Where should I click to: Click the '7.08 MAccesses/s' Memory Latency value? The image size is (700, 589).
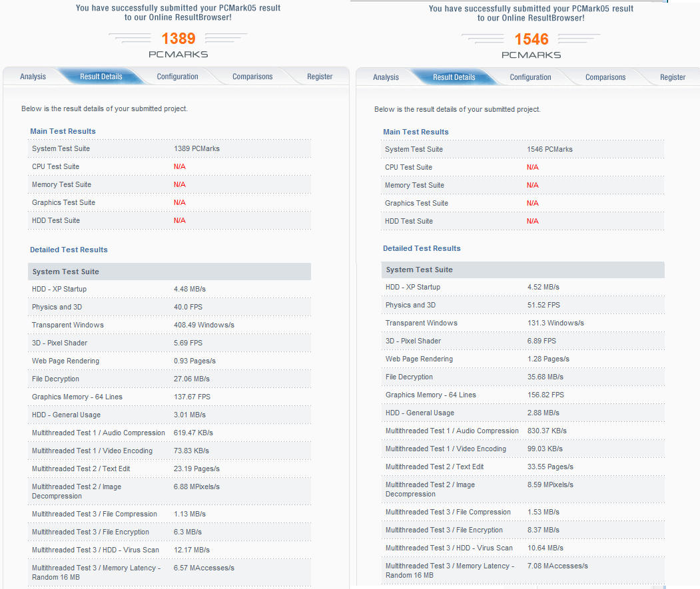(x=557, y=566)
